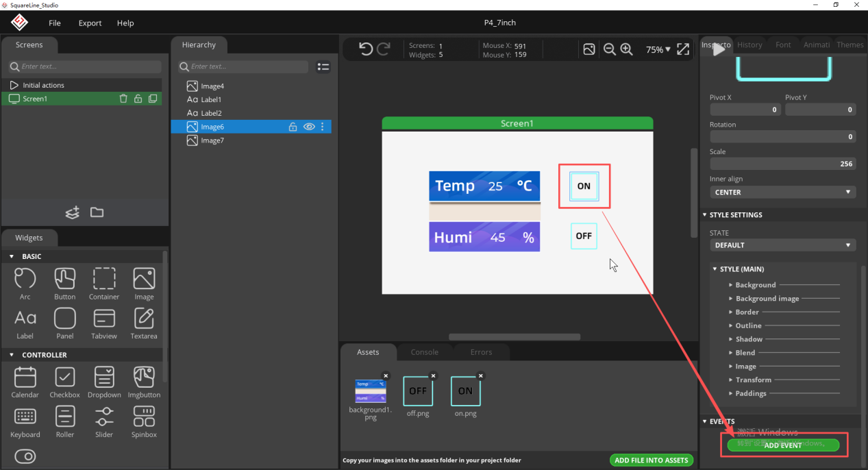Screen dimensions: 868x470
Task: Select the Tabview widget
Action: coord(104,323)
